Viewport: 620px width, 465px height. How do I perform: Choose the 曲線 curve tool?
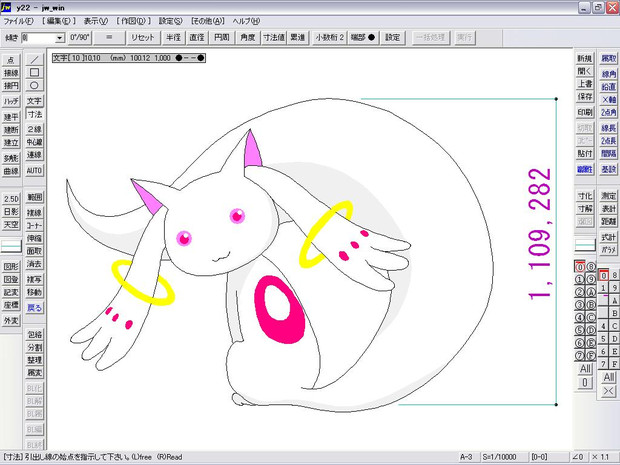pyautogui.click(x=11, y=171)
